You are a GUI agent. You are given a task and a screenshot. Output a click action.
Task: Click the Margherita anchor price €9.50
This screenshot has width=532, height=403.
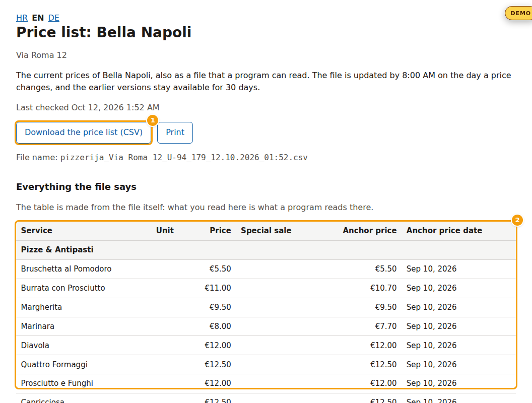pos(386,307)
